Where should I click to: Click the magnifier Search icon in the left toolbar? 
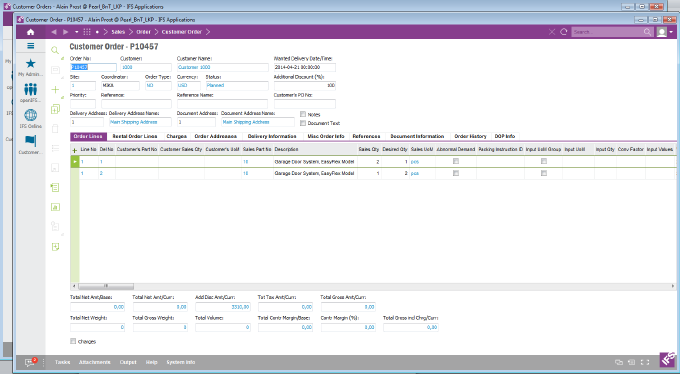[55, 50]
